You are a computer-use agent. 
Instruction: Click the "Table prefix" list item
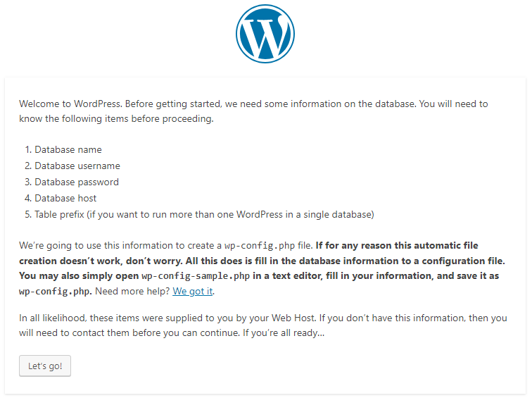[x=204, y=214]
